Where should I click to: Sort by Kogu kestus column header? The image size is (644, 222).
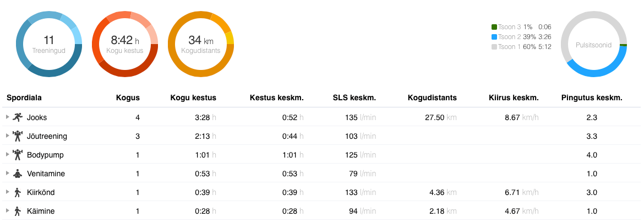[193, 98]
